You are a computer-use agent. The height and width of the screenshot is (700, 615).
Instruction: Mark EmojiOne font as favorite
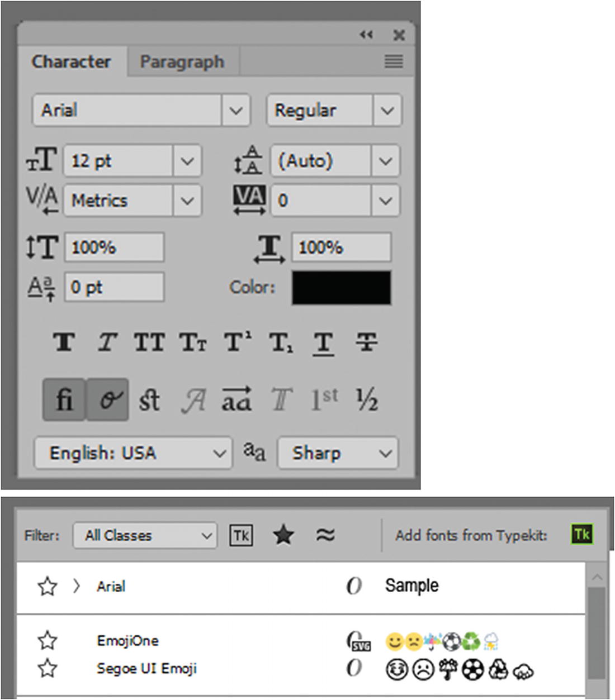coord(48,640)
